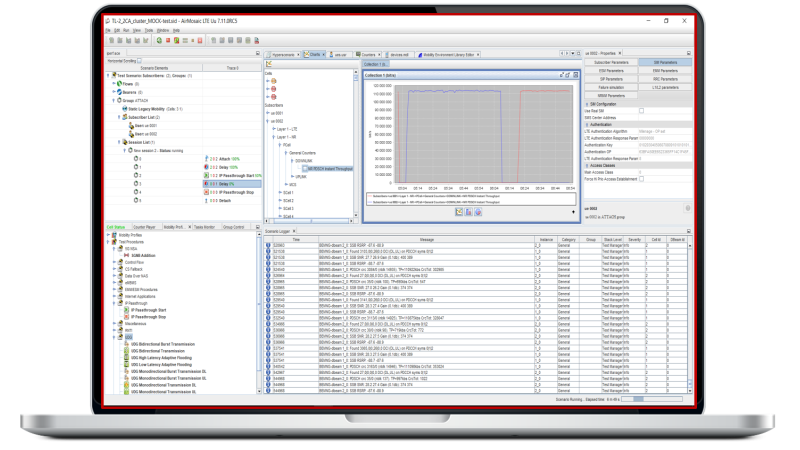Switch to the Group Control tab

coord(234,227)
